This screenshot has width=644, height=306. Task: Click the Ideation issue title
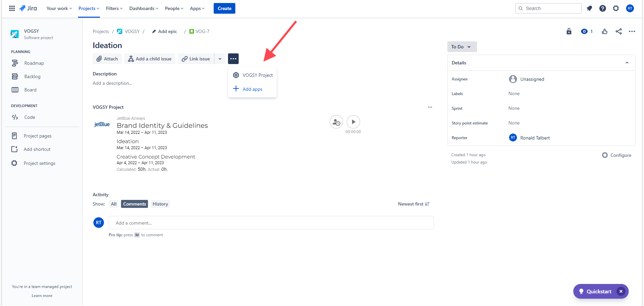[x=107, y=45]
